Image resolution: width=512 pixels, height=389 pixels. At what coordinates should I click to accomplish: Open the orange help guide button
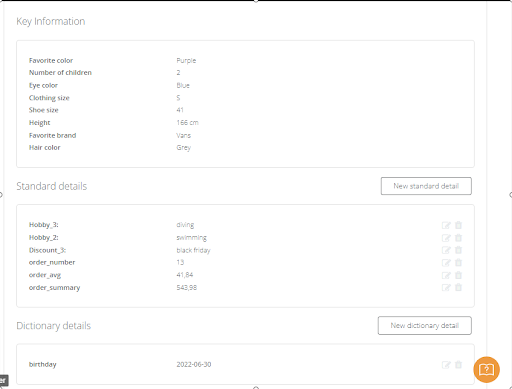[x=486, y=370]
